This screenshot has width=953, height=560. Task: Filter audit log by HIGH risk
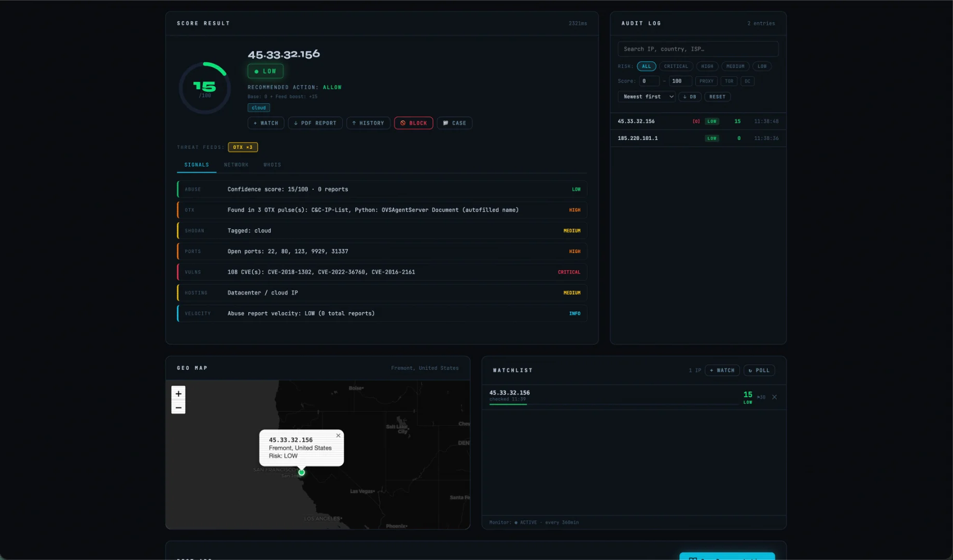(x=707, y=66)
